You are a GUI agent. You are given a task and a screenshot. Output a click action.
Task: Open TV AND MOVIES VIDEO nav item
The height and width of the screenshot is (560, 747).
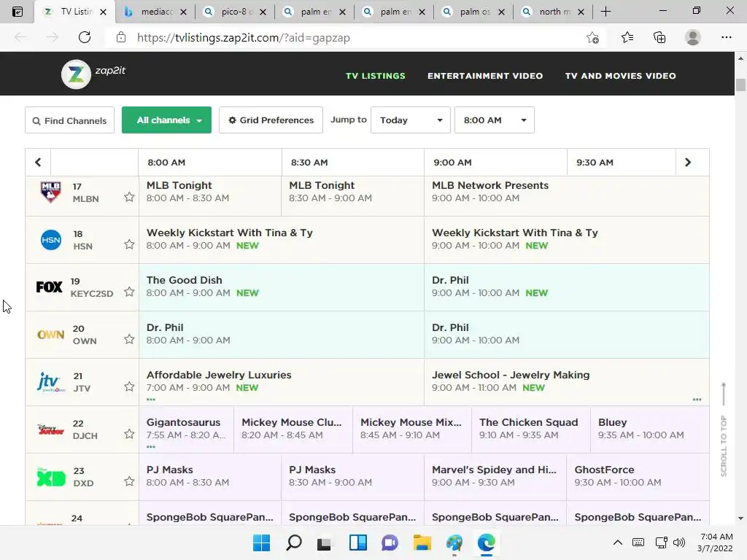point(620,76)
